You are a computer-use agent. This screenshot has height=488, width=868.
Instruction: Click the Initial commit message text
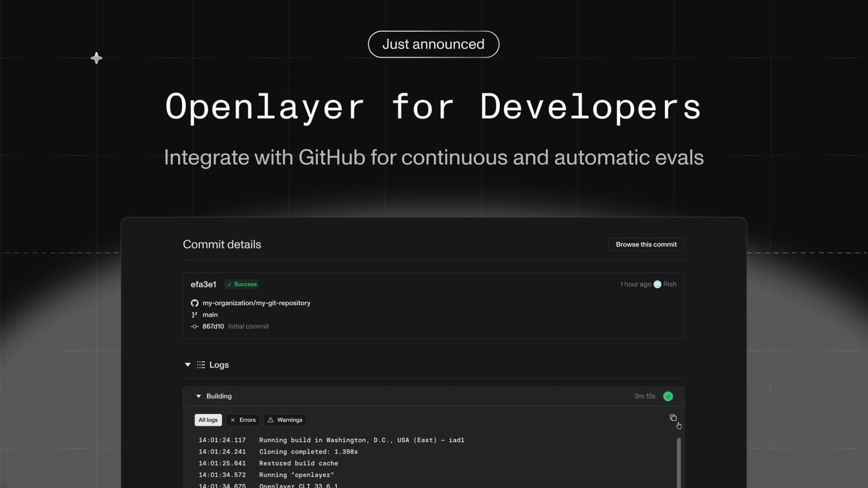pos(248,327)
